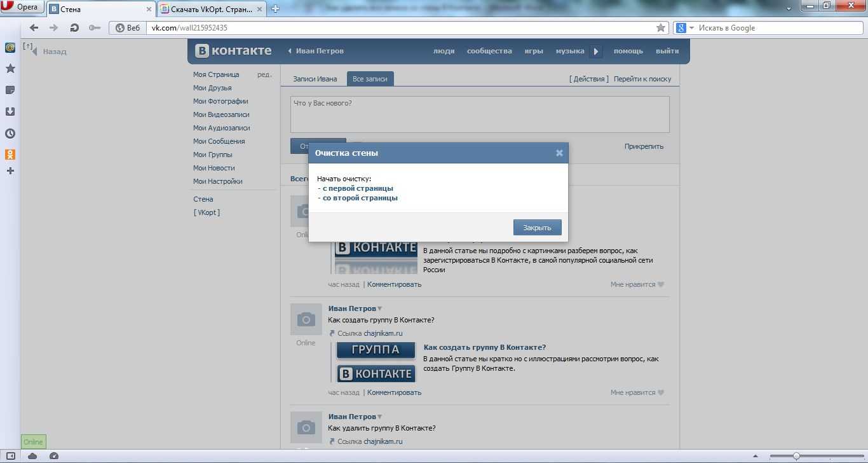Log out with the выйти link
The height and width of the screenshot is (463, 868).
tap(667, 51)
